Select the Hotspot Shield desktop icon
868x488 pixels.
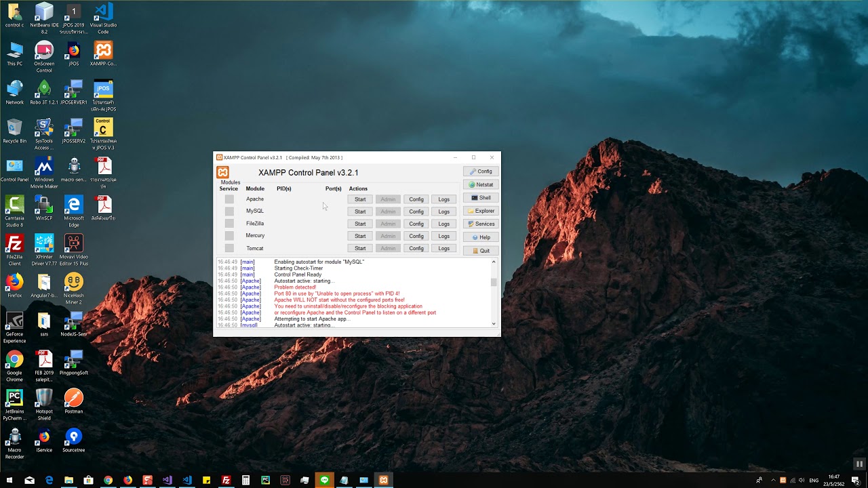click(x=44, y=405)
